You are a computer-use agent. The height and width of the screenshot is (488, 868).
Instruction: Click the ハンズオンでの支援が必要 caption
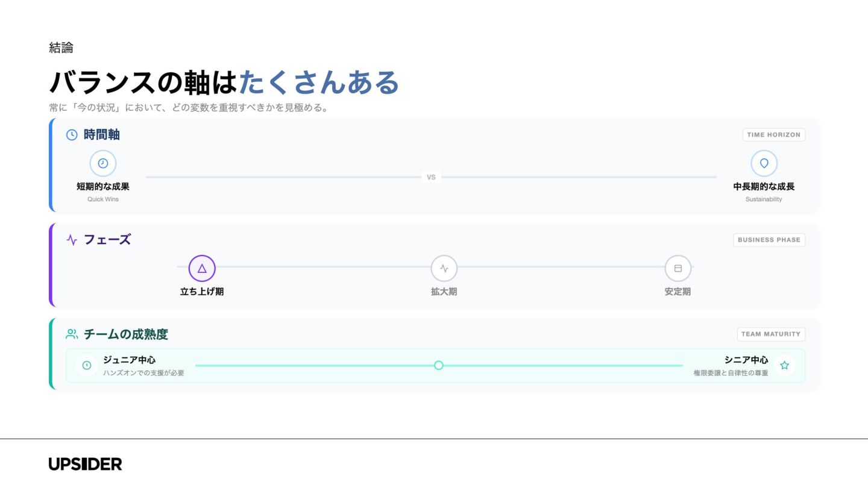(x=143, y=373)
